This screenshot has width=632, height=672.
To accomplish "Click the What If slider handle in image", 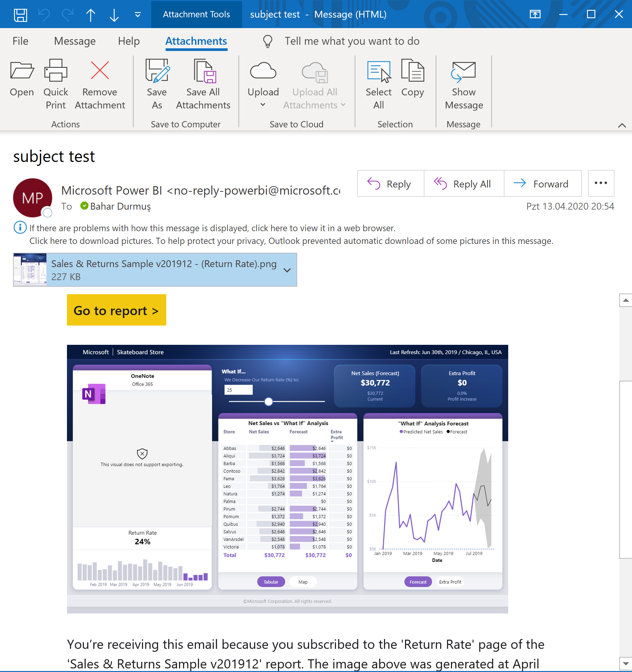I will pos(268,402).
